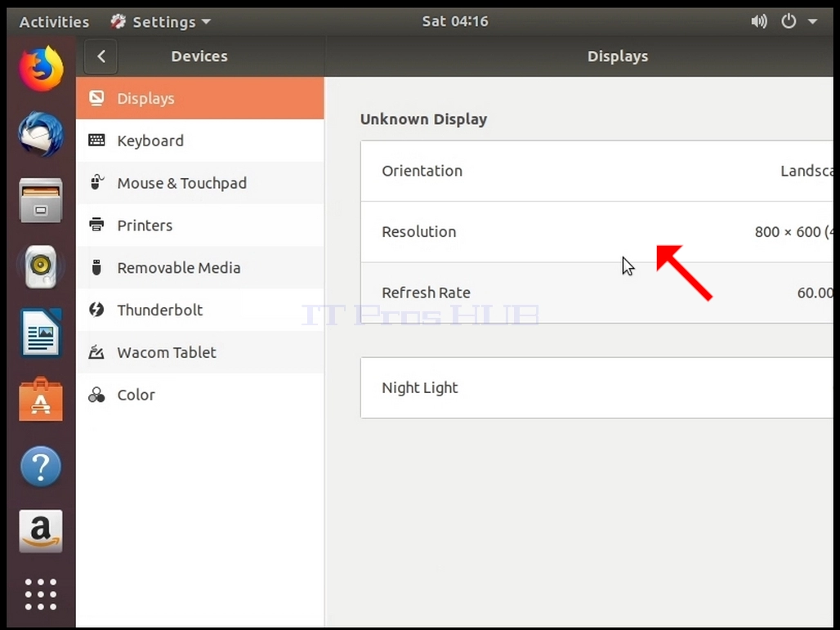The height and width of the screenshot is (630, 840).
Task: Click the Resolution label text
Action: point(418,232)
